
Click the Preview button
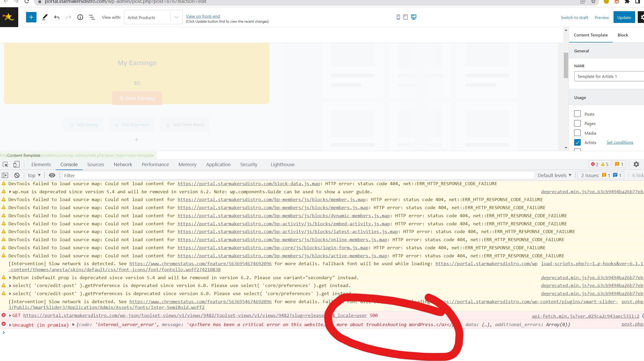click(x=602, y=17)
